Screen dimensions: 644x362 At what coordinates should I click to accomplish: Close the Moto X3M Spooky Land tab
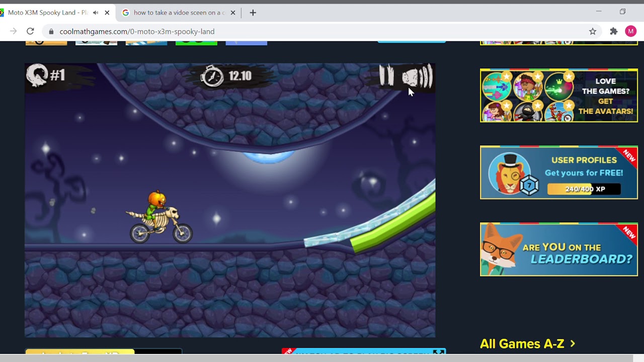pyautogui.click(x=107, y=13)
